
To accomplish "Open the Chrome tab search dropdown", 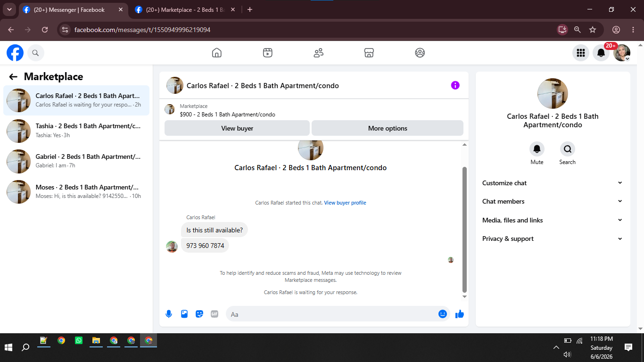I will (x=9, y=9).
